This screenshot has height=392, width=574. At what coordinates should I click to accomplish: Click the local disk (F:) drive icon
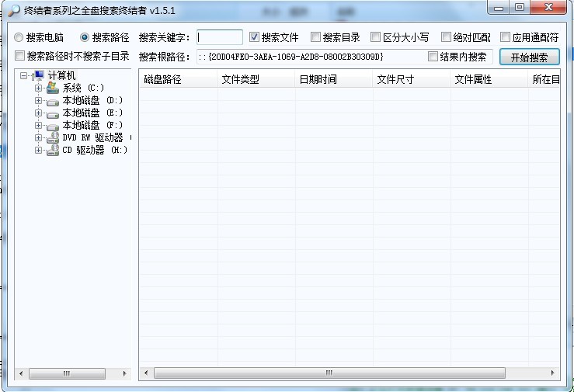tap(53, 126)
